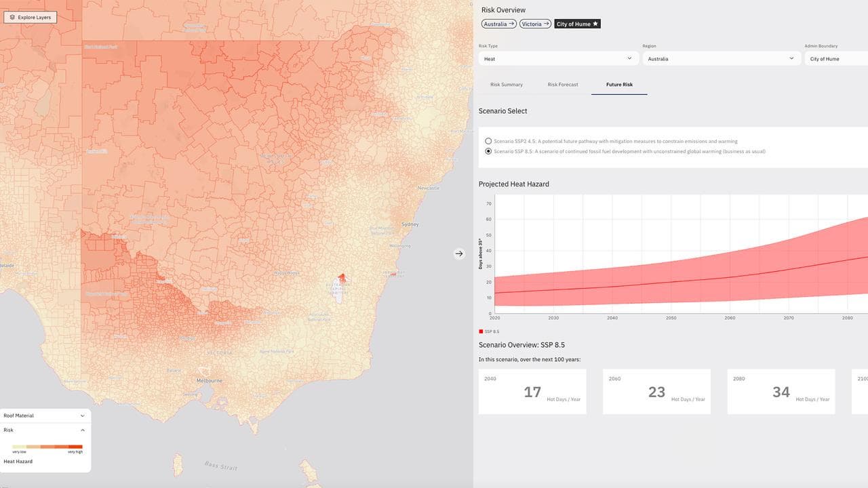Click the City of Hume breadcrumb
868x488 pixels.
point(573,23)
